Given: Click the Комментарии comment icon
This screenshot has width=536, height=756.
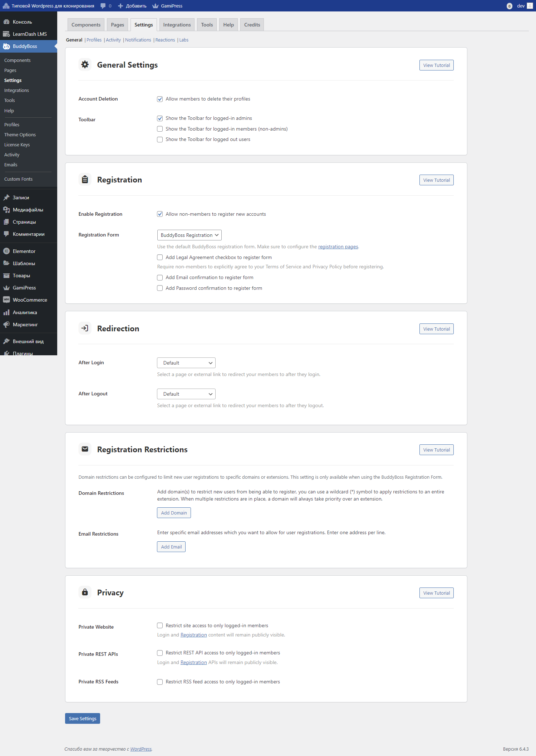Looking at the screenshot, I should click(6, 234).
